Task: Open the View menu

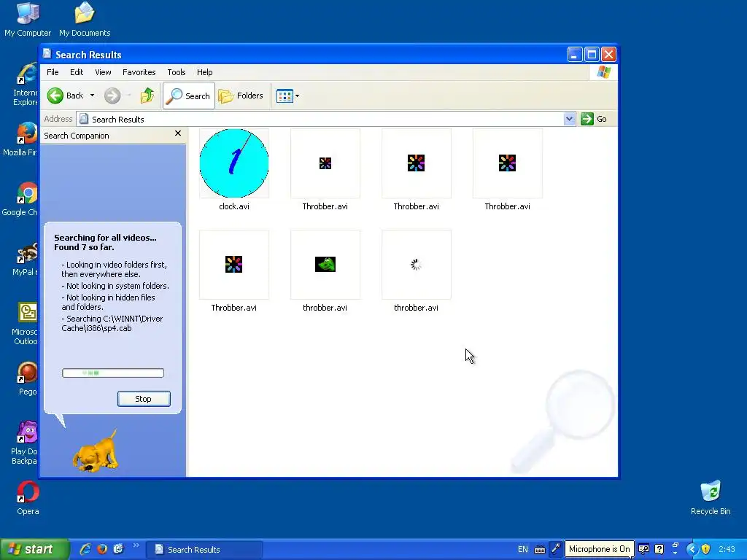Action: click(x=103, y=72)
